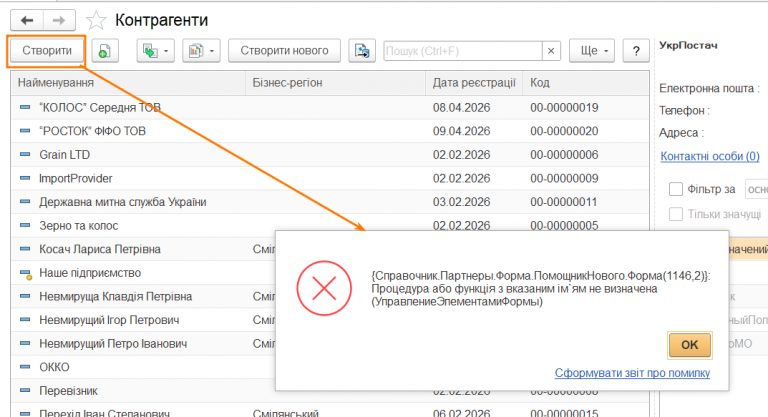
Task: Select Державна митна служба України row
Action: point(330,202)
